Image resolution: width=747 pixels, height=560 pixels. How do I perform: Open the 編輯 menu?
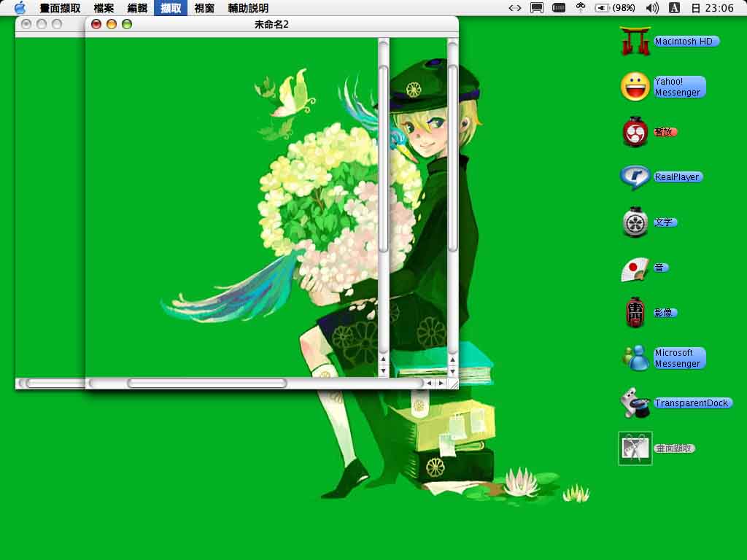coord(137,8)
